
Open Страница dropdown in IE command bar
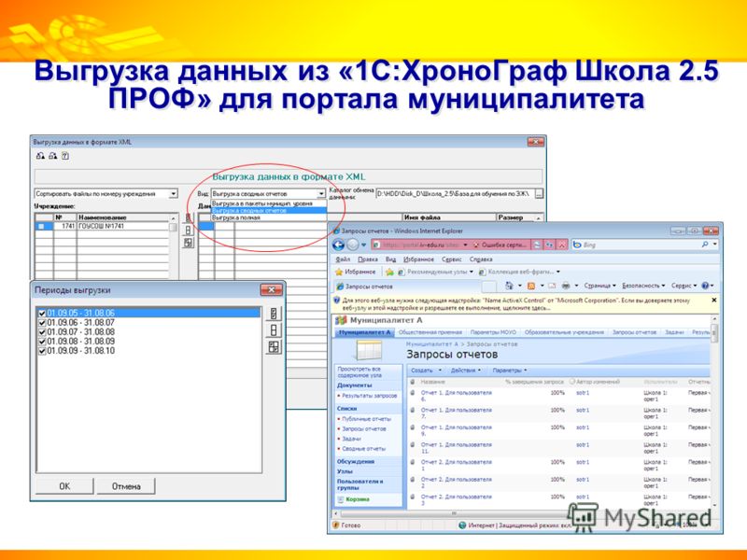[599, 286]
